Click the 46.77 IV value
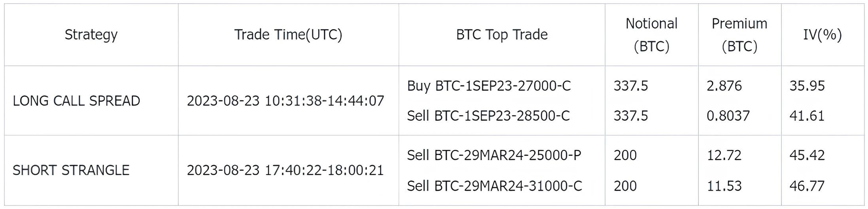 (x=807, y=186)
